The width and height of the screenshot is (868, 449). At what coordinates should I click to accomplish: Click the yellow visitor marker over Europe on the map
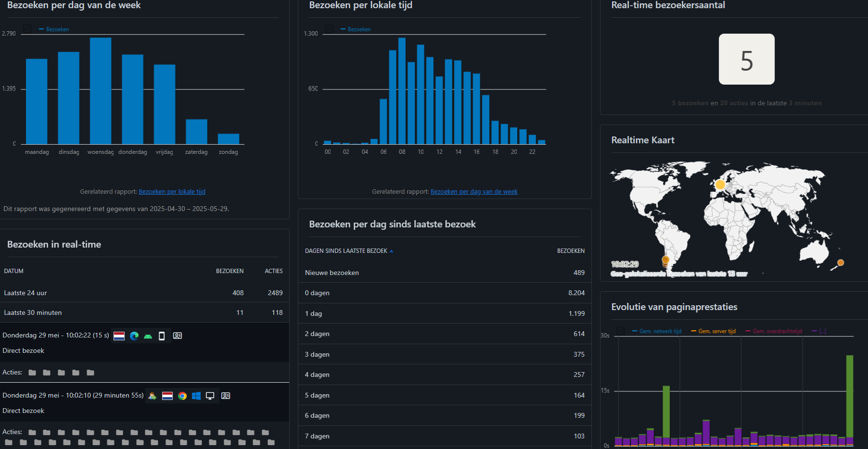720,184
